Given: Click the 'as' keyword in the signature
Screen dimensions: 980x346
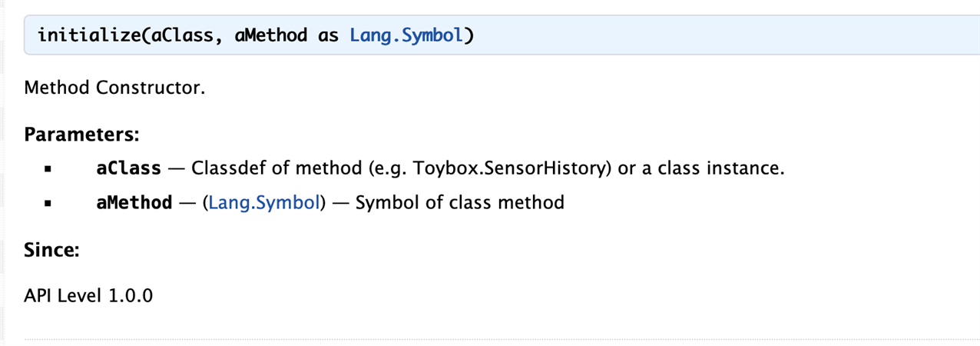Looking at the screenshot, I should [x=328, y=36].
